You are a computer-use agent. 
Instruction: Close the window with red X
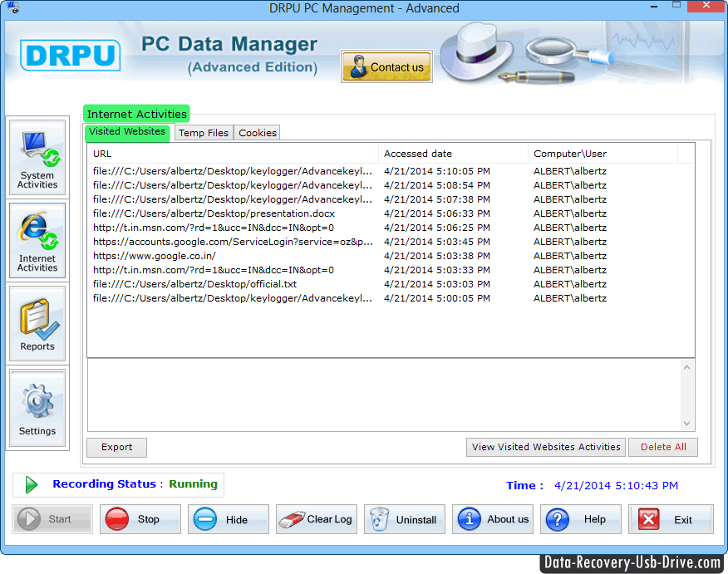(706, 6)
